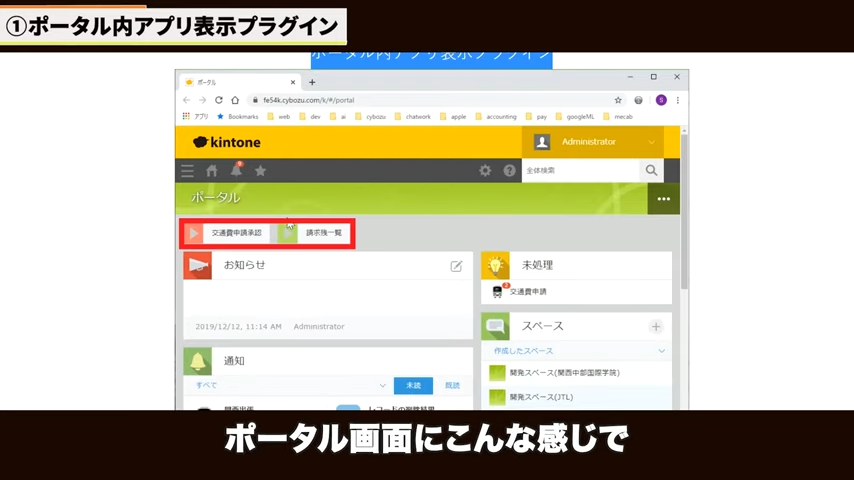The image size is (854, 480).
Task: Add a new space with plus button
Action: click(x=656, y=327)
